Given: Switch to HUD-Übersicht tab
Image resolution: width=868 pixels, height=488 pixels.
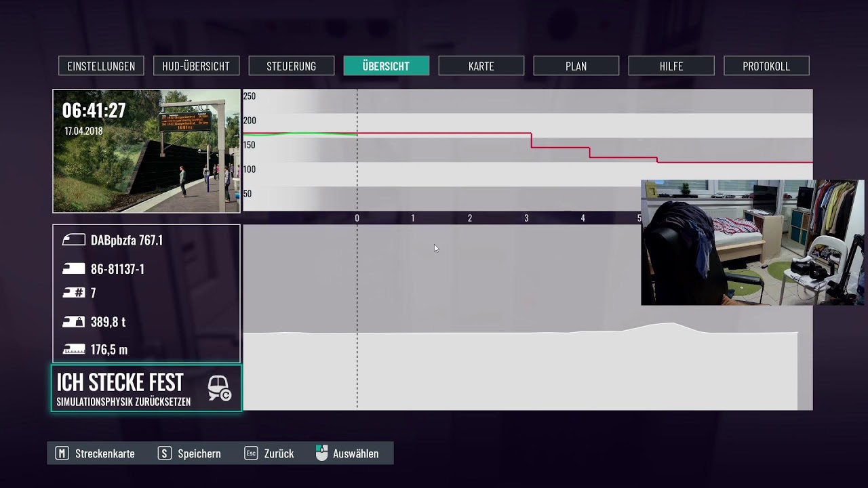Looking at the screenshot, I should (x=196, y=66).
